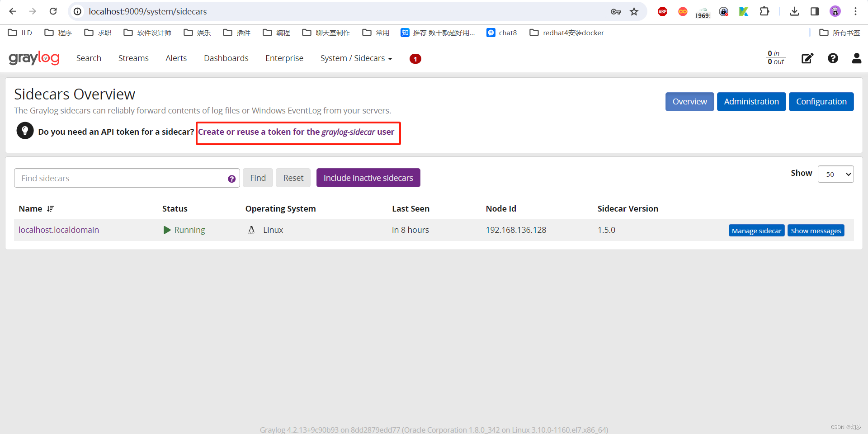Click the throughput indicator showing 0 in 0 out

[775, 57]
